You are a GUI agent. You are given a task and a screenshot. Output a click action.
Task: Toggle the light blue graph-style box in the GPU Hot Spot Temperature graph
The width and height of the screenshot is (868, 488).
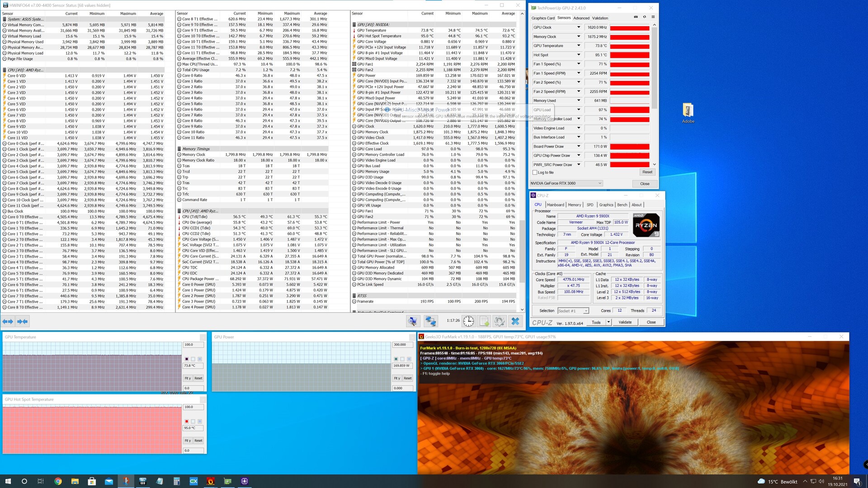coord(200,422)
